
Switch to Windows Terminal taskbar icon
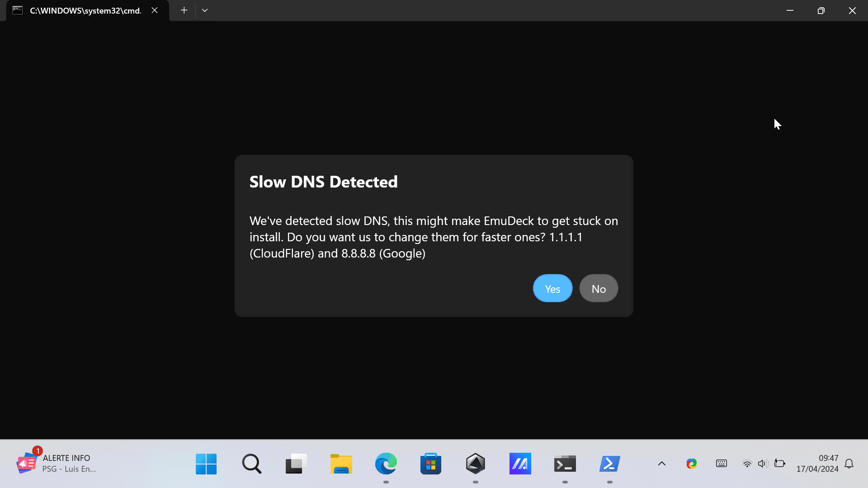pos(565,464)
